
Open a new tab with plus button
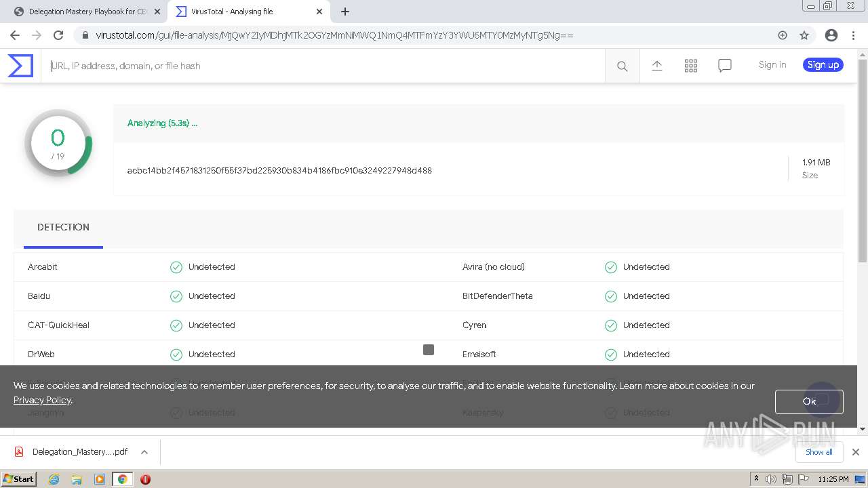[345, 12]
